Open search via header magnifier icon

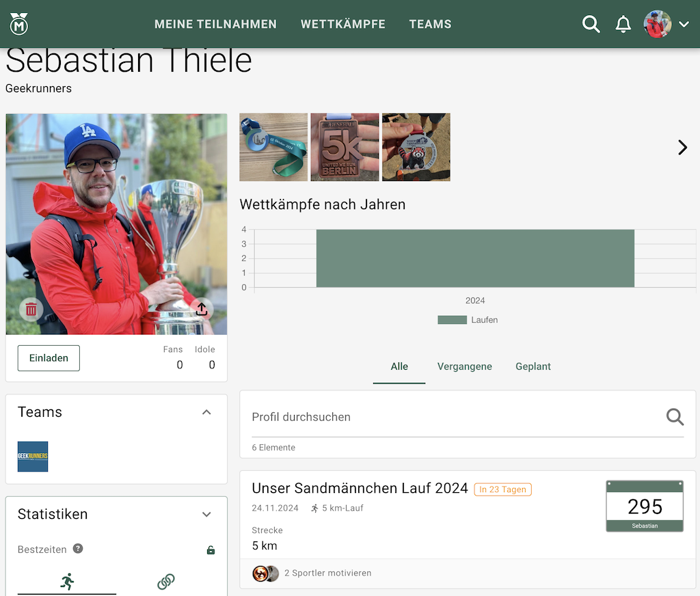coord(591,25)
